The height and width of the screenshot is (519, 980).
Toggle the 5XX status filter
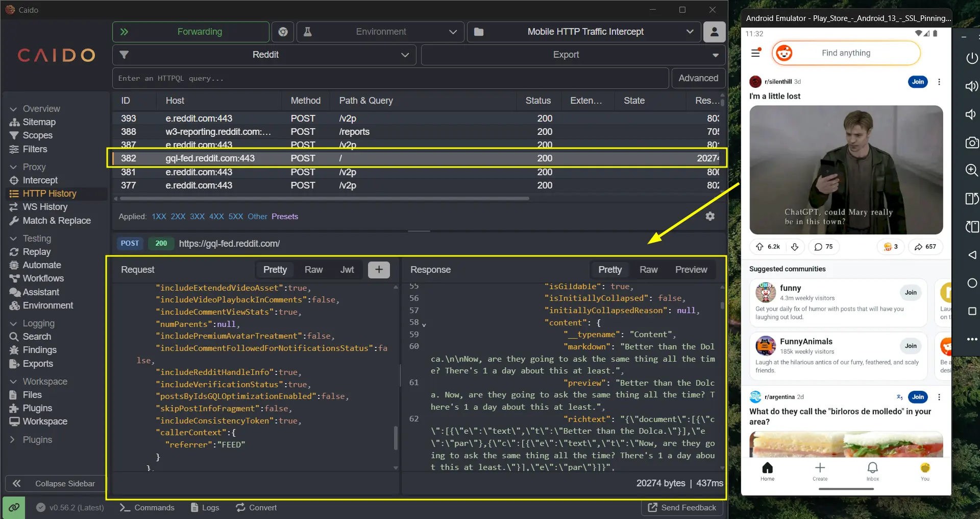236,217
